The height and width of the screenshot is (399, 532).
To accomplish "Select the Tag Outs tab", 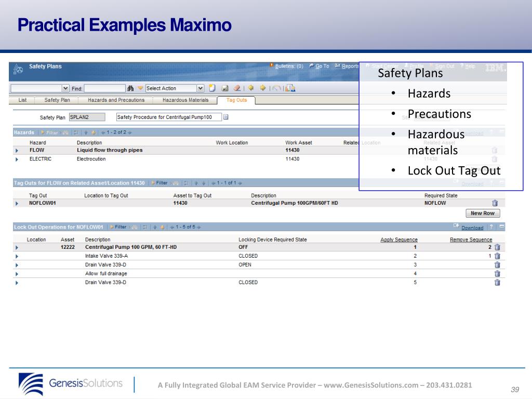I will 236,100.
